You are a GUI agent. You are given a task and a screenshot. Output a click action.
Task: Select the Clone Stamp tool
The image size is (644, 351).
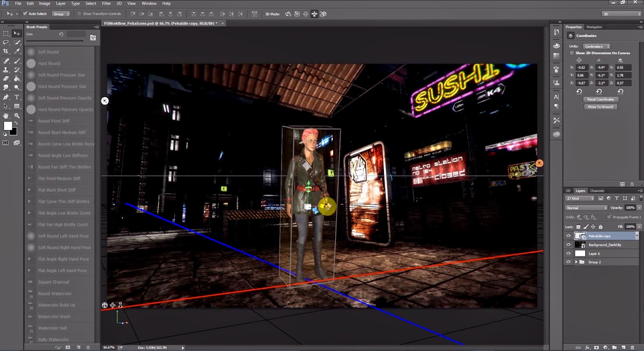pyautogui.click(x=6, y=70)
